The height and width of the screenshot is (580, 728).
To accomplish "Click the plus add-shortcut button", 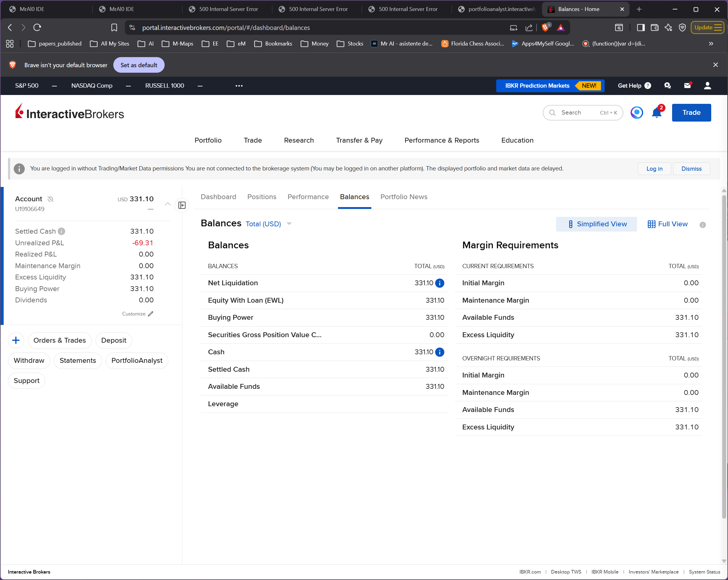I will click(16, 340).
